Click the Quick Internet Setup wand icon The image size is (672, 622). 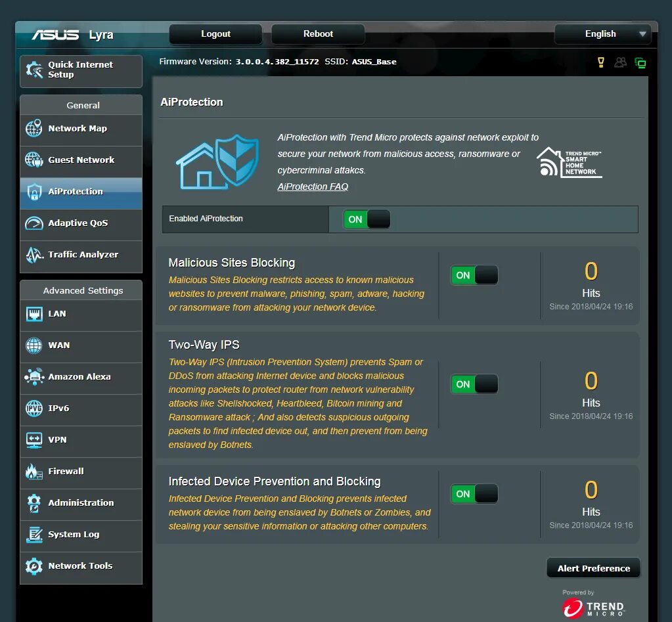pos(34,70)
